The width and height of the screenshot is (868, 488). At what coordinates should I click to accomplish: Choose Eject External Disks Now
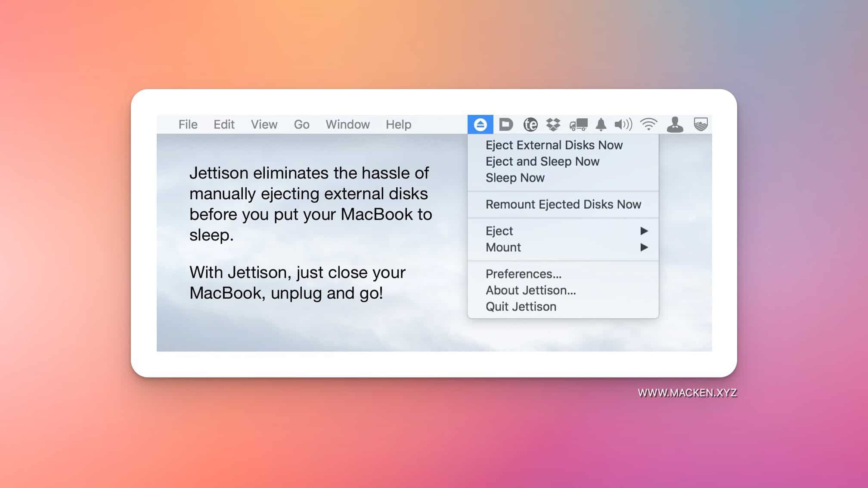(563, 145)
